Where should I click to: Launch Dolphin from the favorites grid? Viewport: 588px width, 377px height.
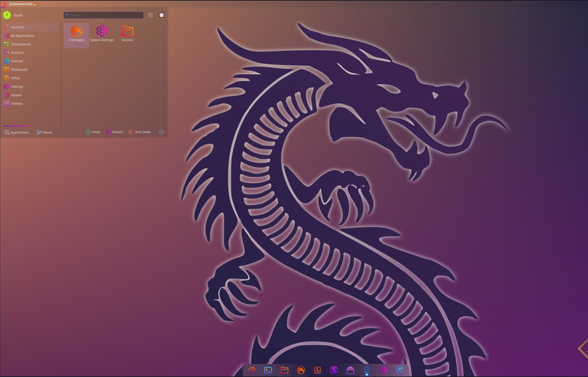tap(127, 35)
